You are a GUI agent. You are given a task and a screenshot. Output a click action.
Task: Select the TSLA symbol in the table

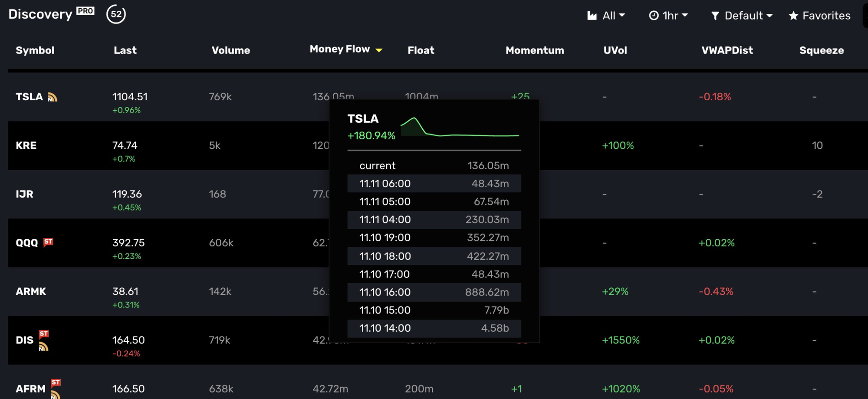29,97
